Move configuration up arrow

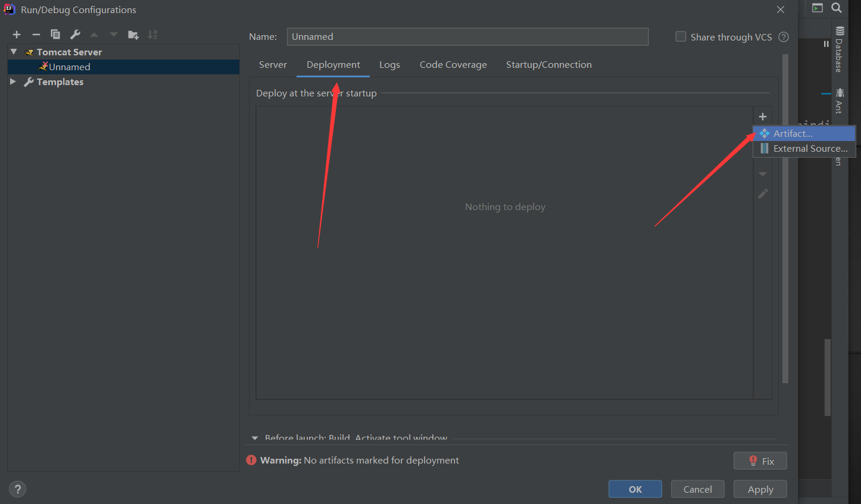pos(94,35)
